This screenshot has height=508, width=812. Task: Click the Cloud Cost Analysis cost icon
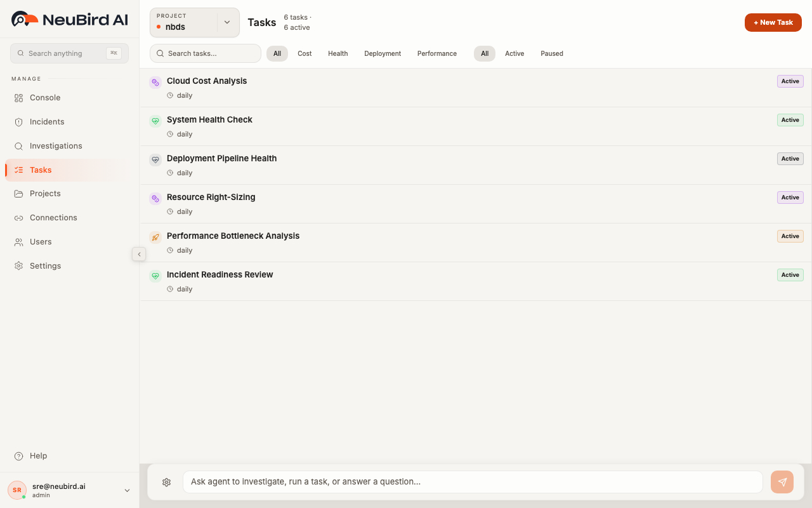155,82
